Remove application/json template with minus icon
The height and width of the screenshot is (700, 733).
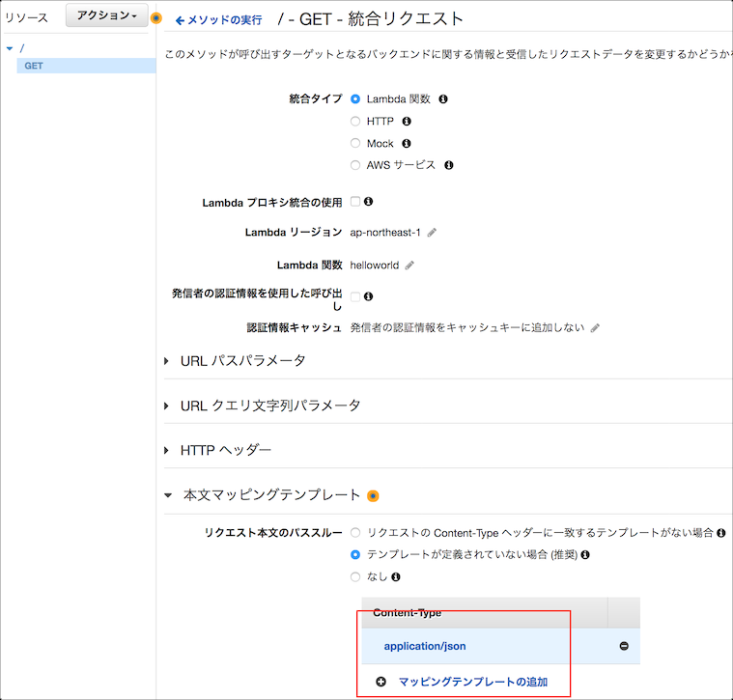[x=623, y=646]
